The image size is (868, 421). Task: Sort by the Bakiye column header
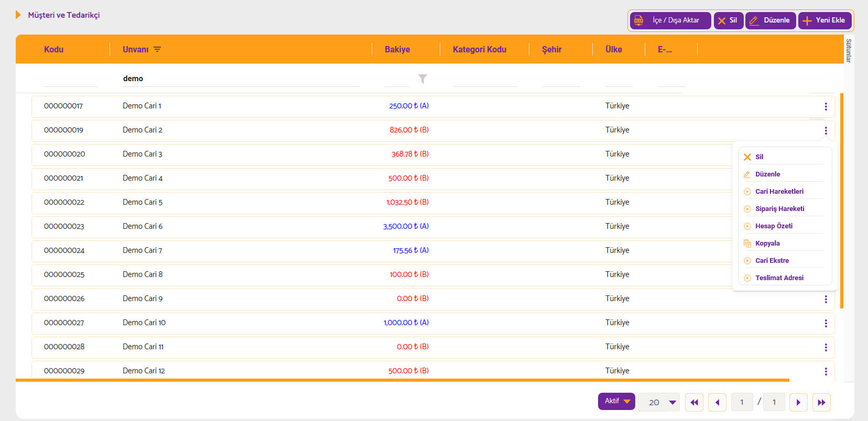(x=397, y=49)
